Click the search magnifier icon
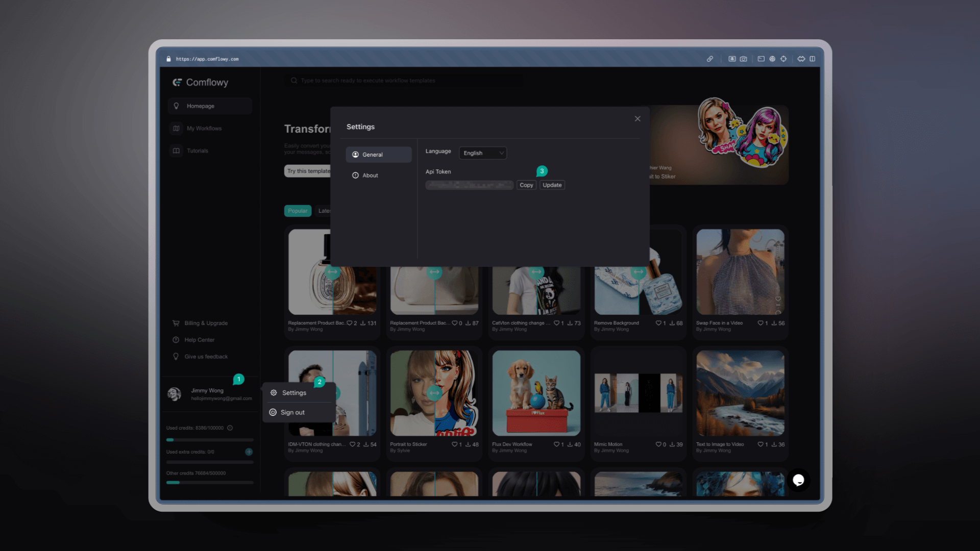The width and height of the screenshot is (980, 551). (294, 81)
